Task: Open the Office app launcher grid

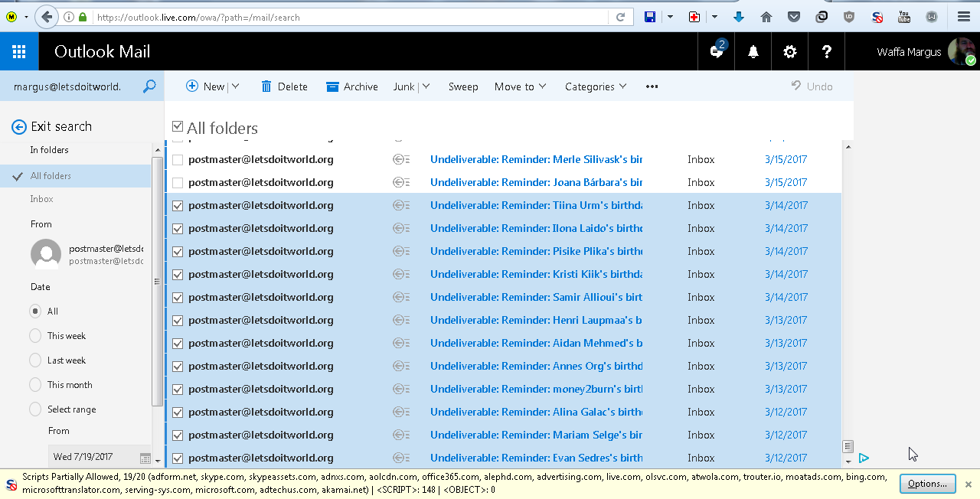Action: coord(19,52)
